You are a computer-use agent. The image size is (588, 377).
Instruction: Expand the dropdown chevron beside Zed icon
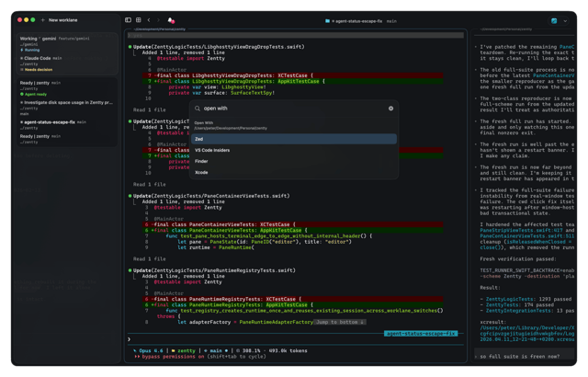click(565, 21)
